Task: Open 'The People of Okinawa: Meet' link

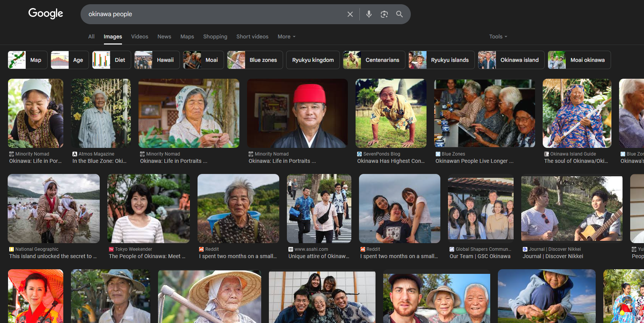Action: click(147, 256)
